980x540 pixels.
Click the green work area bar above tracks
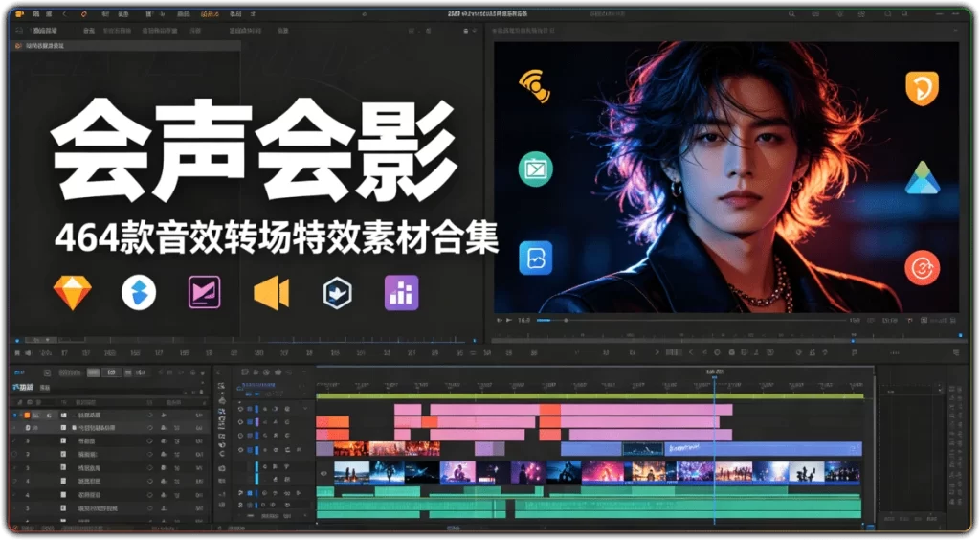[590, 395]
